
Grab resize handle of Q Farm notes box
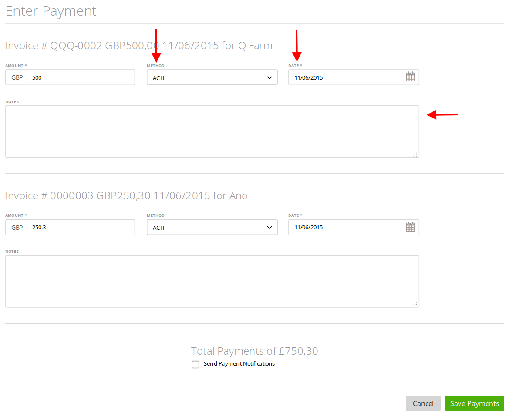click(x=416, y=154)
